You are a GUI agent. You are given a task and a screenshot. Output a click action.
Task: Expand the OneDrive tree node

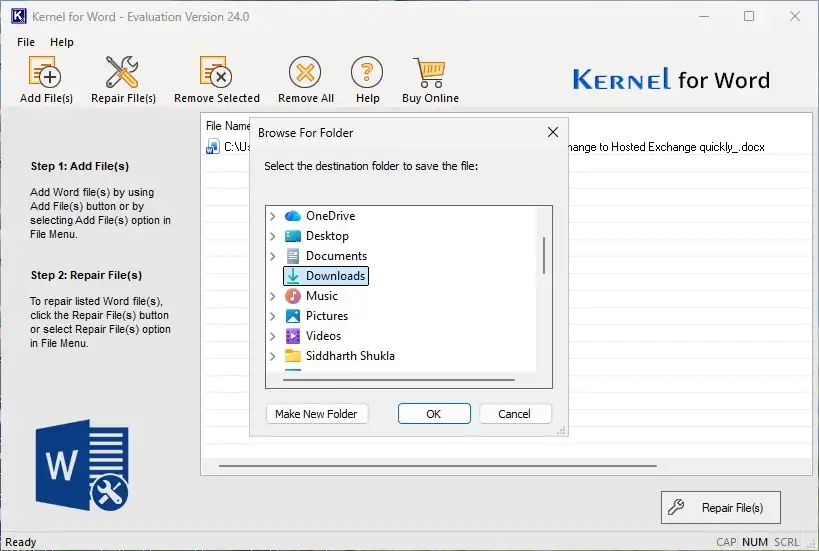[272, 216]
